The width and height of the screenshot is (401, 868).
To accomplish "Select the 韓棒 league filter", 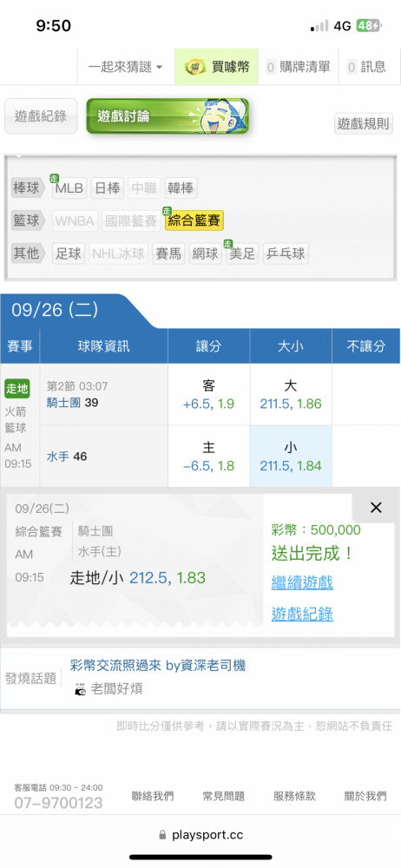I will pos(181,188).
